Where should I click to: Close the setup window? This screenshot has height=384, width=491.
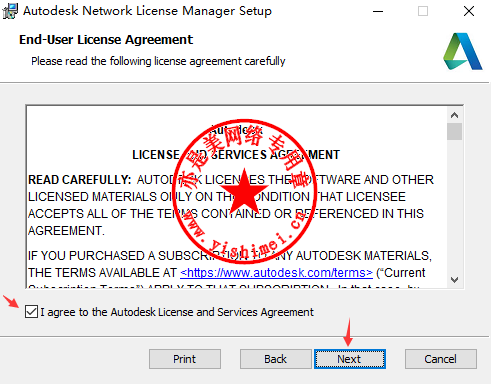(469, 11)
